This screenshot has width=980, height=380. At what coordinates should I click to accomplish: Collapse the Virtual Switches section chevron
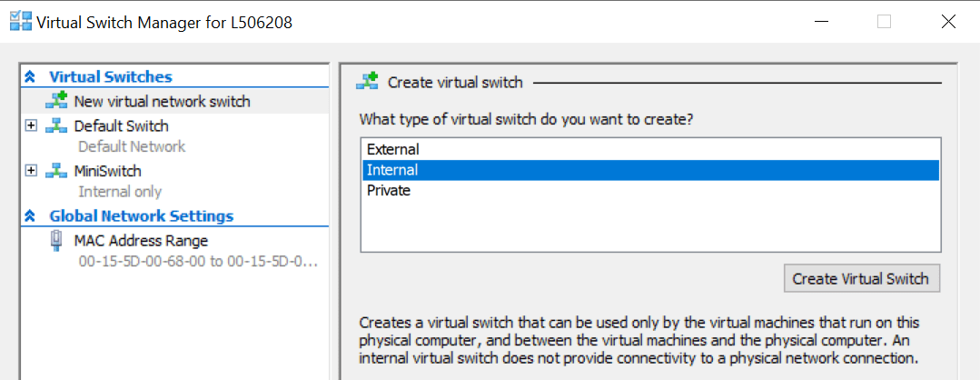point(30,77)
